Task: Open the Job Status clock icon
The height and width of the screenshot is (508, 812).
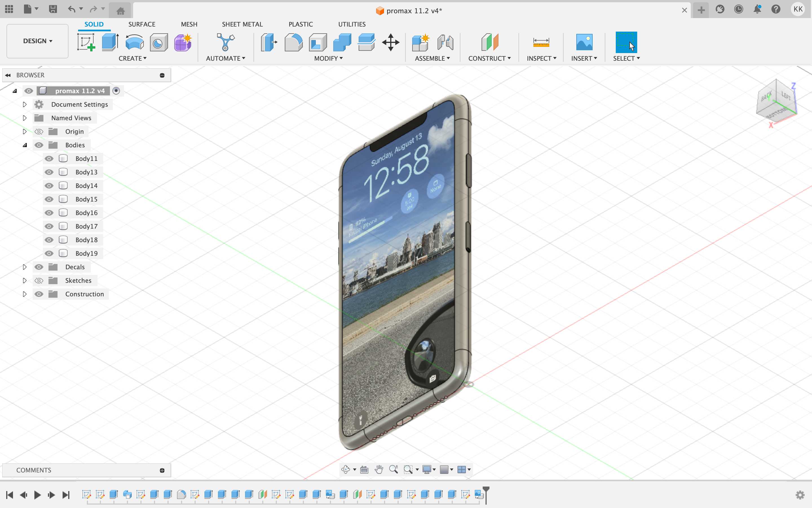Action: (738, 9)
